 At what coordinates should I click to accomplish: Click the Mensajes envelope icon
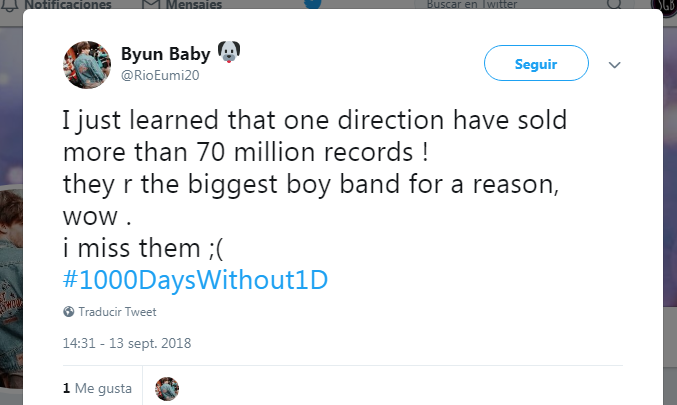click(x=151, y=4)
